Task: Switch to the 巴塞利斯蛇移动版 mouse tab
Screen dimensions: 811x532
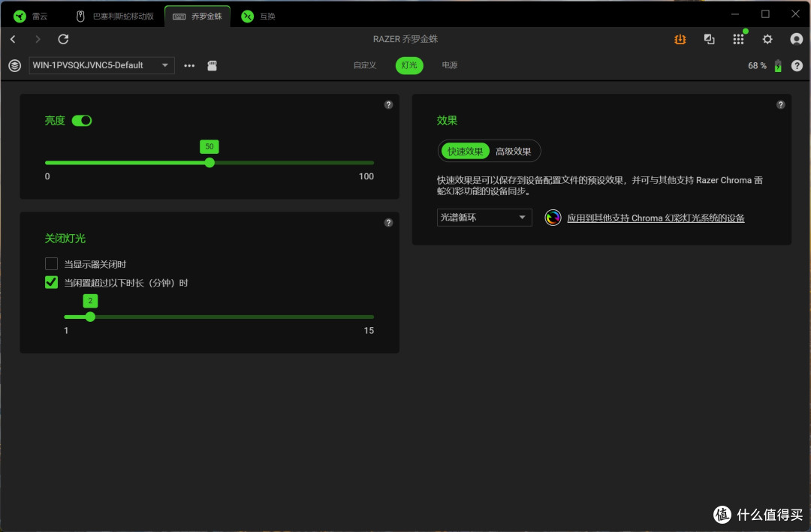Action: coord(116,16)
